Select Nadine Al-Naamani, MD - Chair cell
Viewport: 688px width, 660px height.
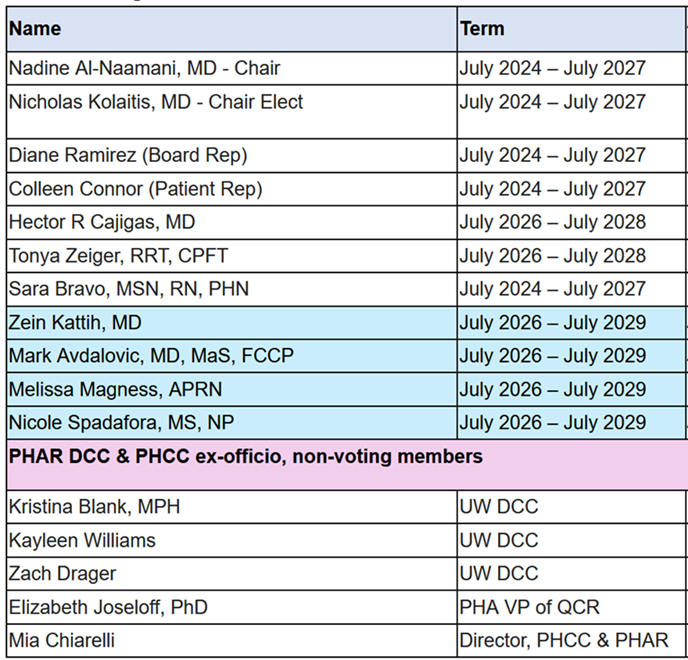[x=232, y=68]
